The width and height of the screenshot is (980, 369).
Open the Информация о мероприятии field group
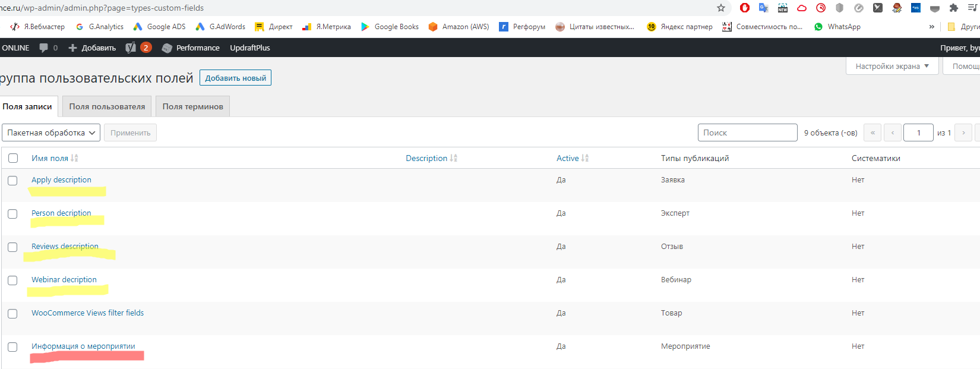coord(83,346)
